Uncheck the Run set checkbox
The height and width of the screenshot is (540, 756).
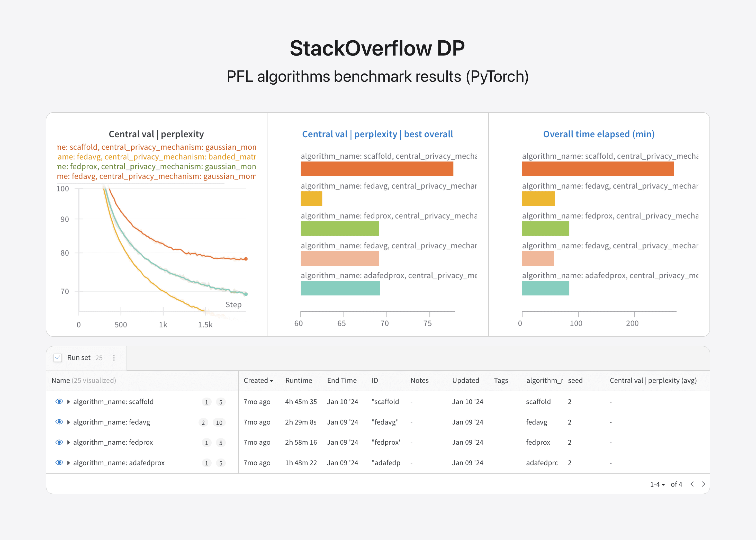[58, 358]
